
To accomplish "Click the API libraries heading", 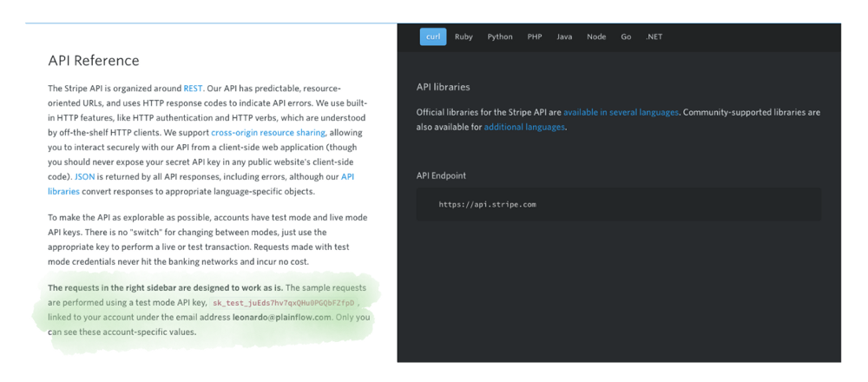I will [x=443, y=87].
